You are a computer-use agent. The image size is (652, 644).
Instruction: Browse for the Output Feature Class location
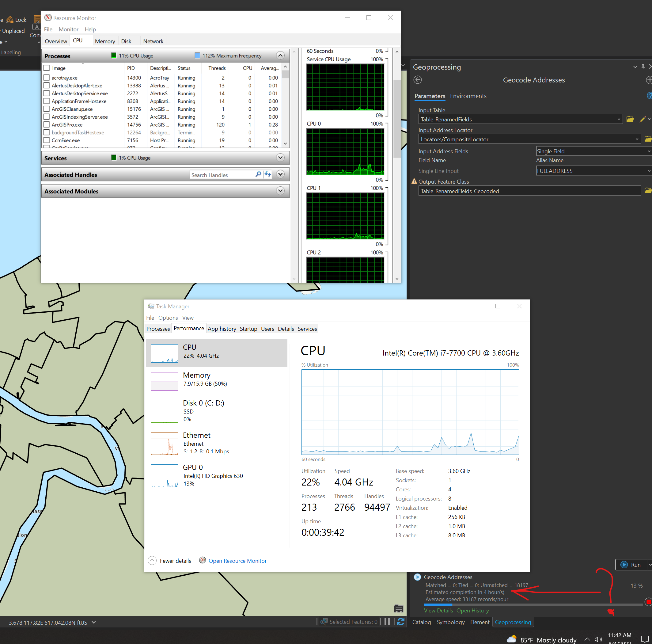pos(648,190)
